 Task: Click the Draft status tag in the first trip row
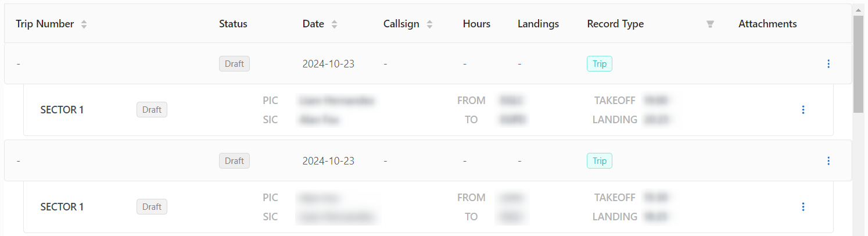234,64
